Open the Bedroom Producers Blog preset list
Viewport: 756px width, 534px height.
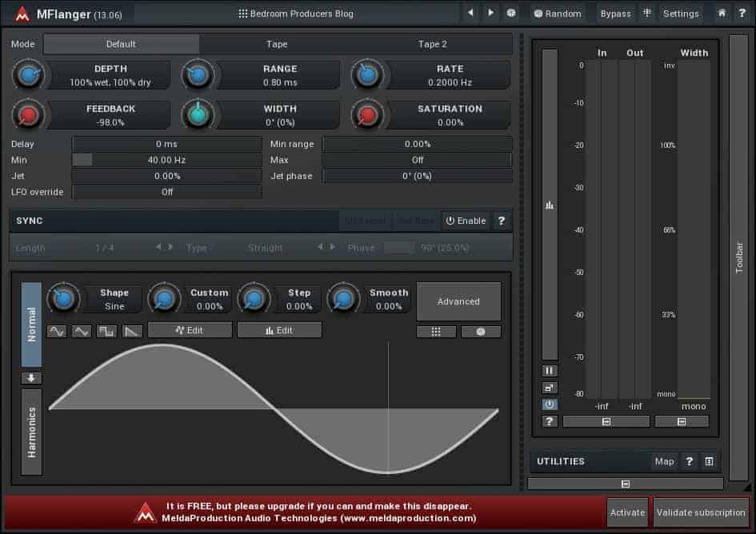click(296, 14)
